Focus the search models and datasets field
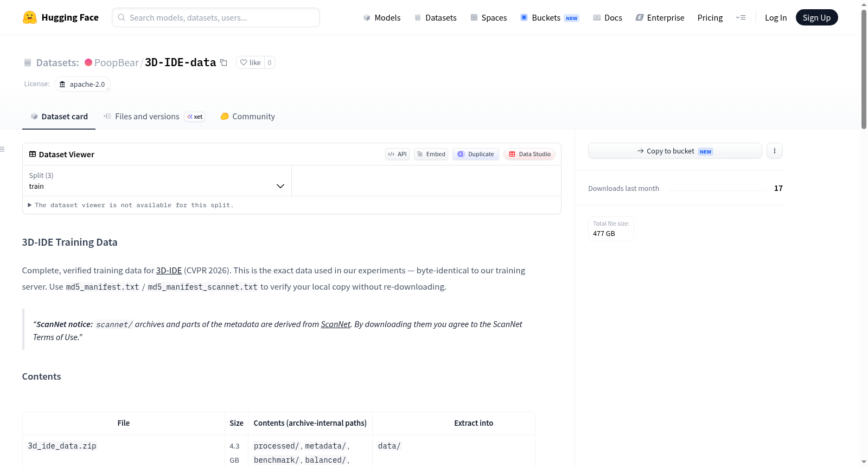 [x=216, y=17]
